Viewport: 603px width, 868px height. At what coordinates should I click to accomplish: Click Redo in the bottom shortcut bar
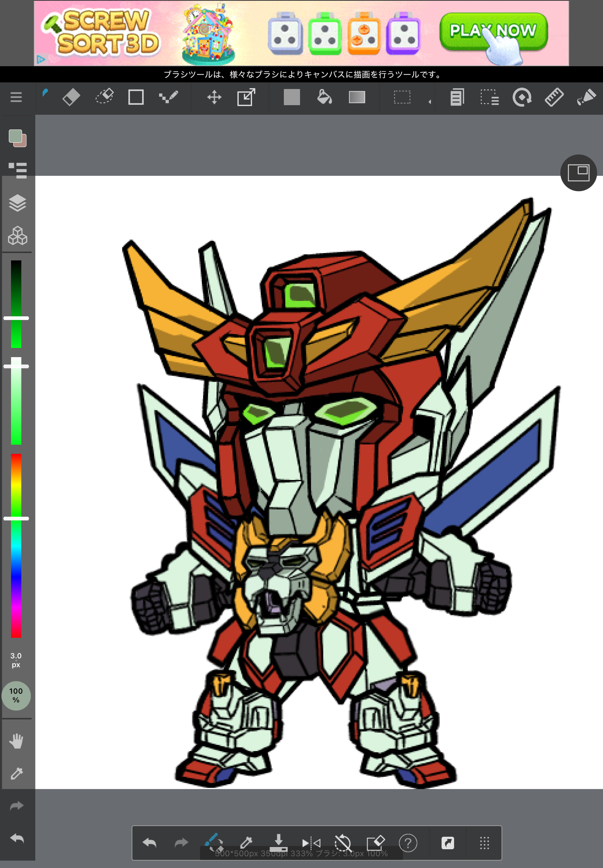(x=181, y=843)
